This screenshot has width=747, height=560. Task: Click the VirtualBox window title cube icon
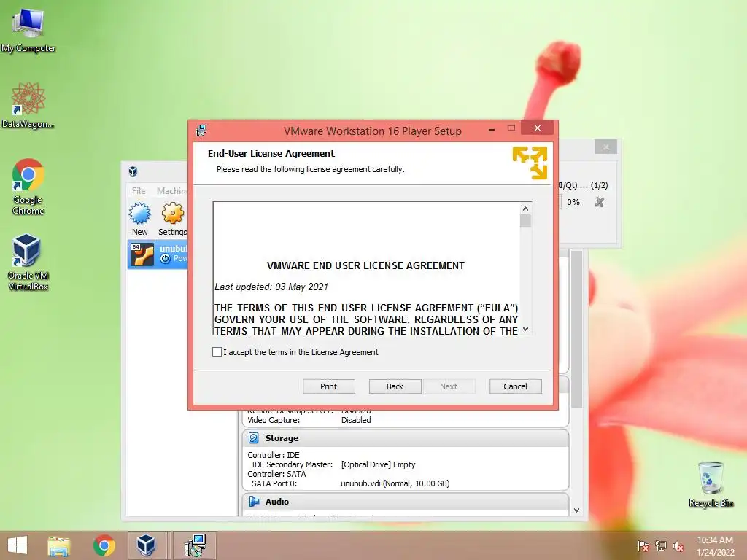click(x=133, y=171)
